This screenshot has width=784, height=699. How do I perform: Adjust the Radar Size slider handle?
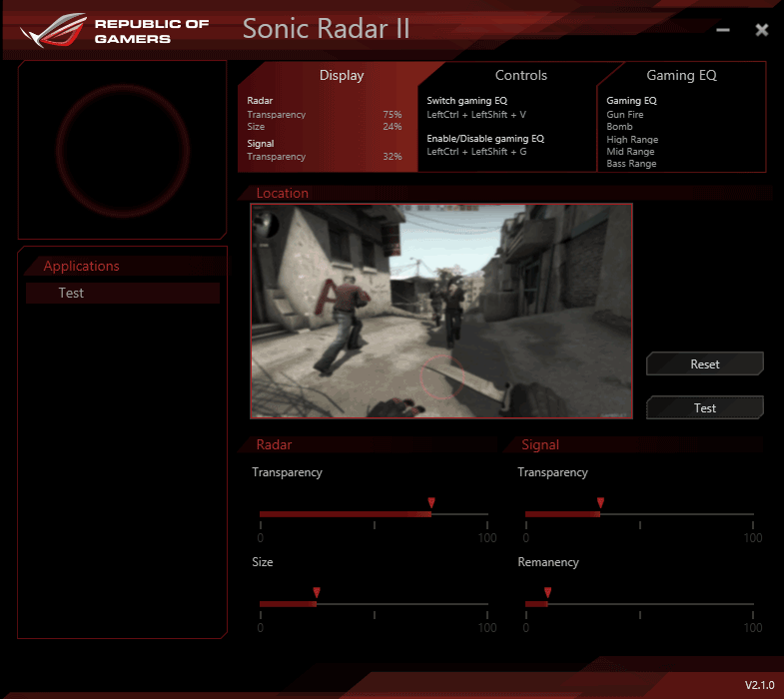click(x=317, y=593)
